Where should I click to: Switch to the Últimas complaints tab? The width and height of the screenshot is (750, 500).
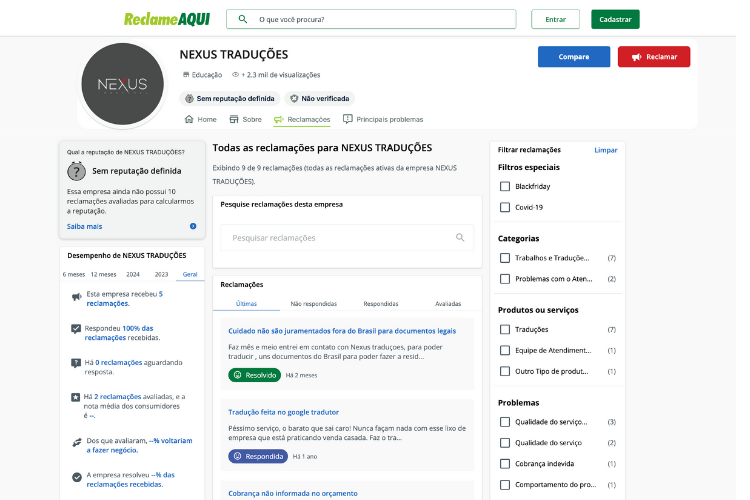click(x=246, y=304)
